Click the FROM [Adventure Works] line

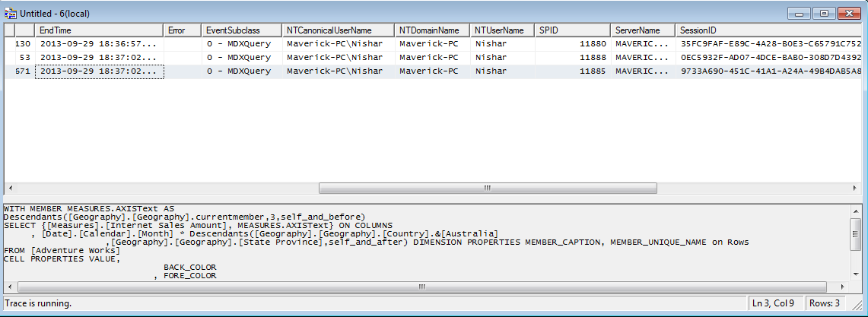pos(62,251)
